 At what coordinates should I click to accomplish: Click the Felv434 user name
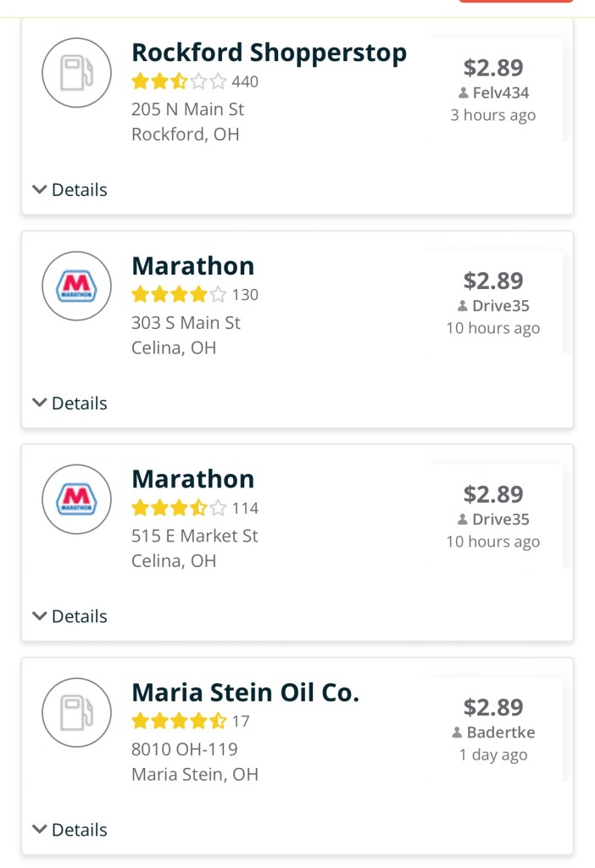pyautogui.click(x=499, y=92)
